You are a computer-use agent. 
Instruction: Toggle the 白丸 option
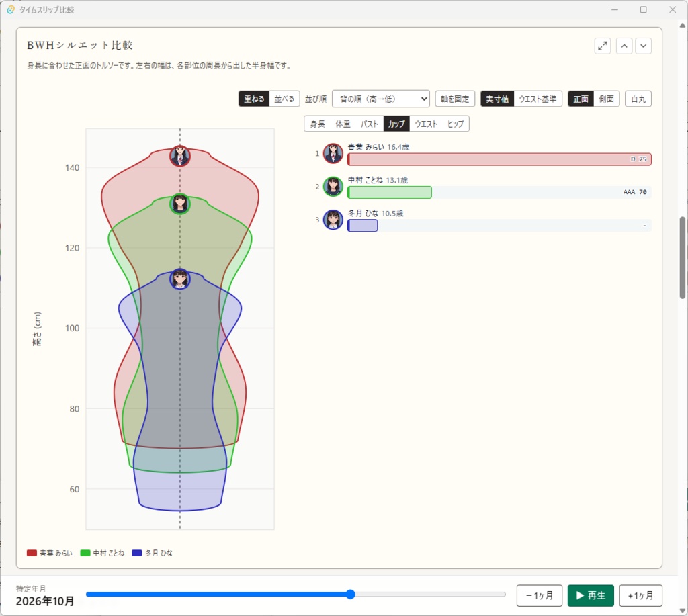coord(638,99)
